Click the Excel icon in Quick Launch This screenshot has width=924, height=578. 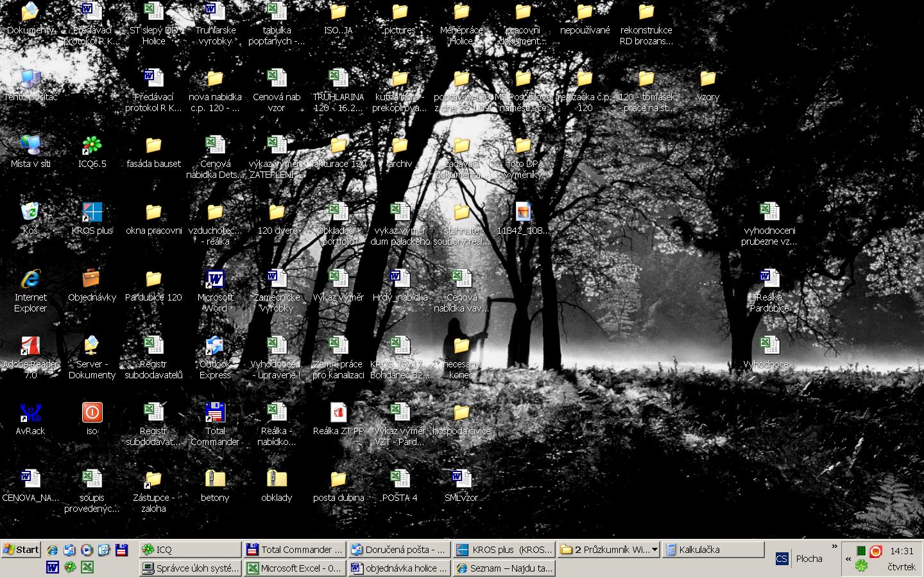tap(87, 567)
